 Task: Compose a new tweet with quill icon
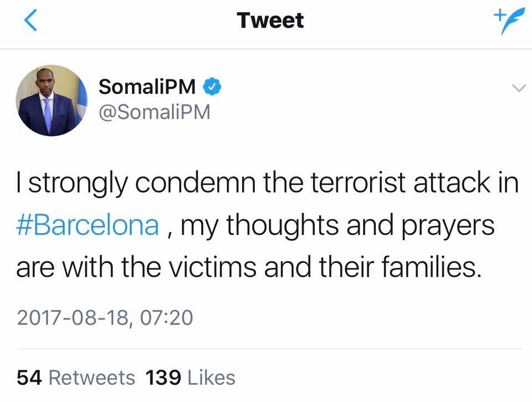point(505,22)
